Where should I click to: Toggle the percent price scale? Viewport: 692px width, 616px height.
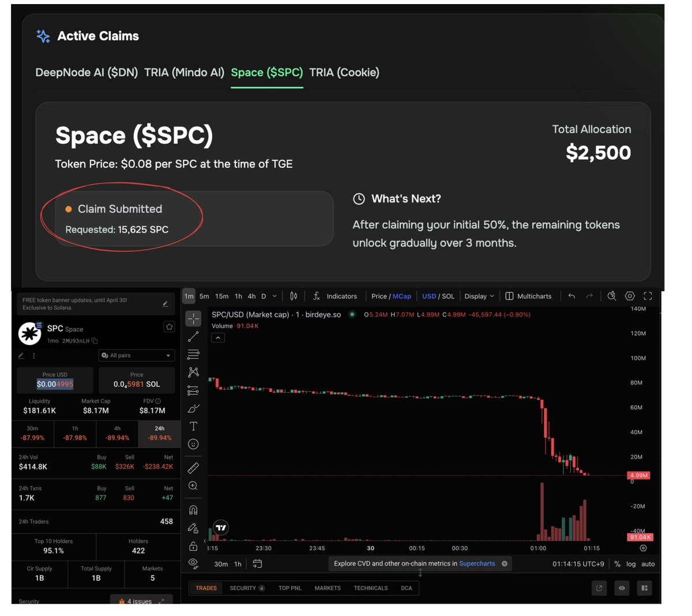pyautogui.click(x=617, y=564)
